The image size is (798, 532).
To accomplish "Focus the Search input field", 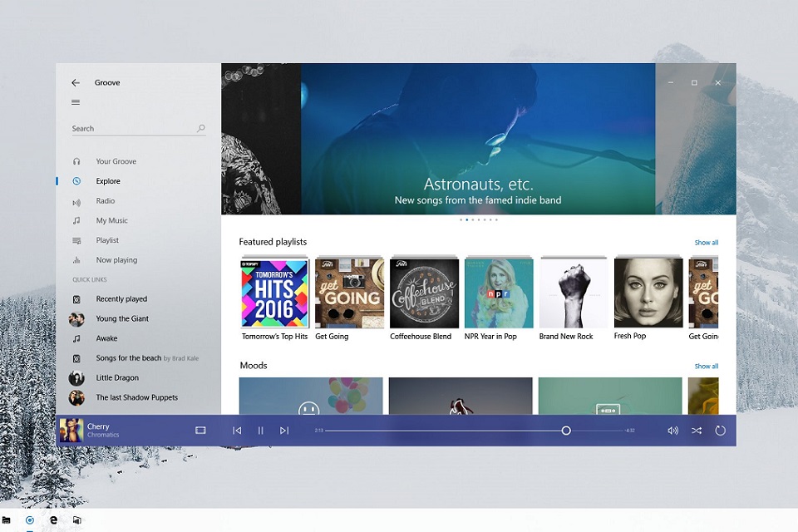I will tap(139, 128).
